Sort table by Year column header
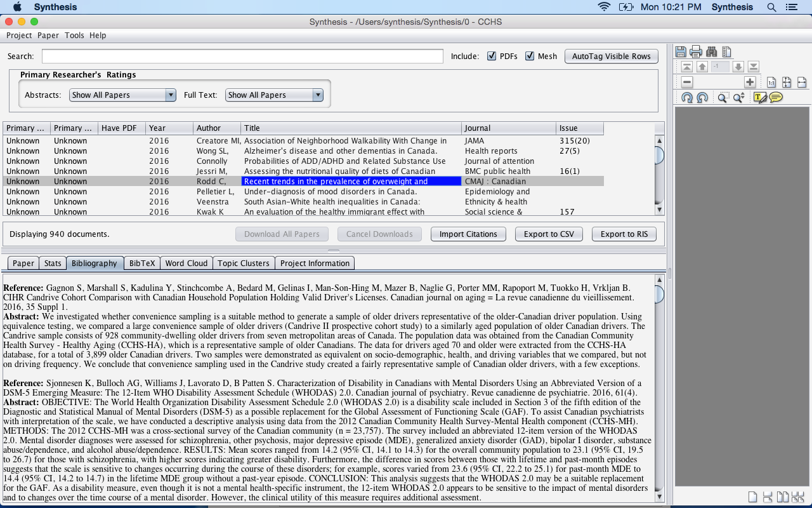The height and width of the screenshot is (508, 812). [169, 128]
